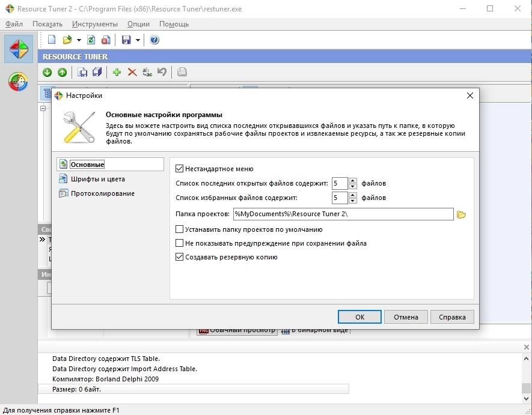
Task: Increase the favorite files list count
Action: coord(353,195)
